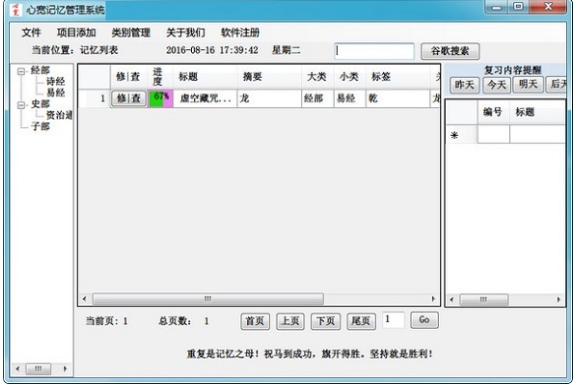The image size is (577, 385).
Task: Select row 1 via its row header
Action: tap(95, 98)
